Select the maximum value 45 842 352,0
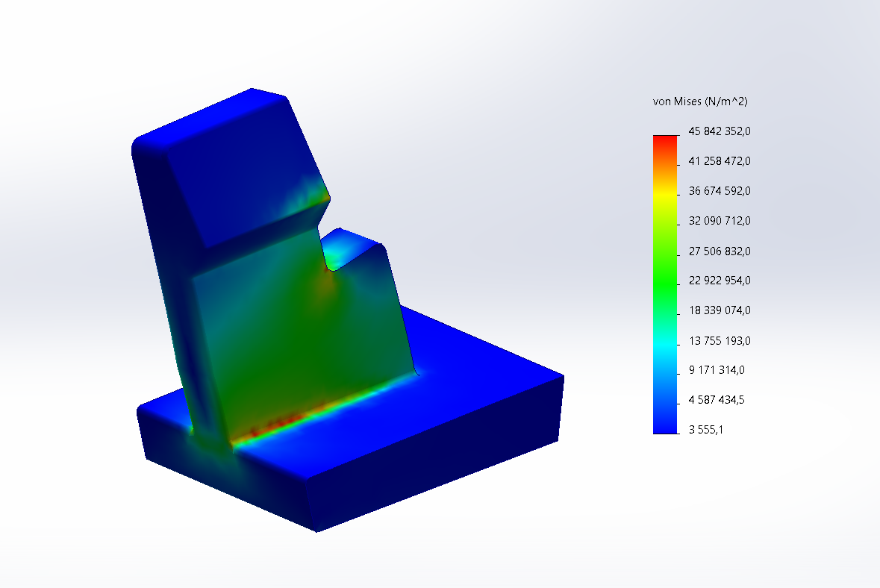Image resolution: width=880 pixels, height=588 pixels. coord(720,131)
